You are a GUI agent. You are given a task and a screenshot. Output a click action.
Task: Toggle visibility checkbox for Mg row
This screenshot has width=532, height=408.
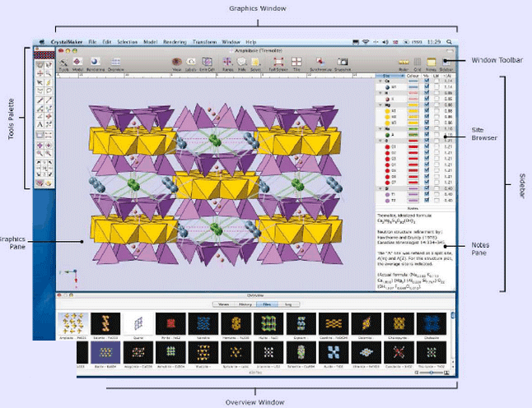tap(427, 104)
